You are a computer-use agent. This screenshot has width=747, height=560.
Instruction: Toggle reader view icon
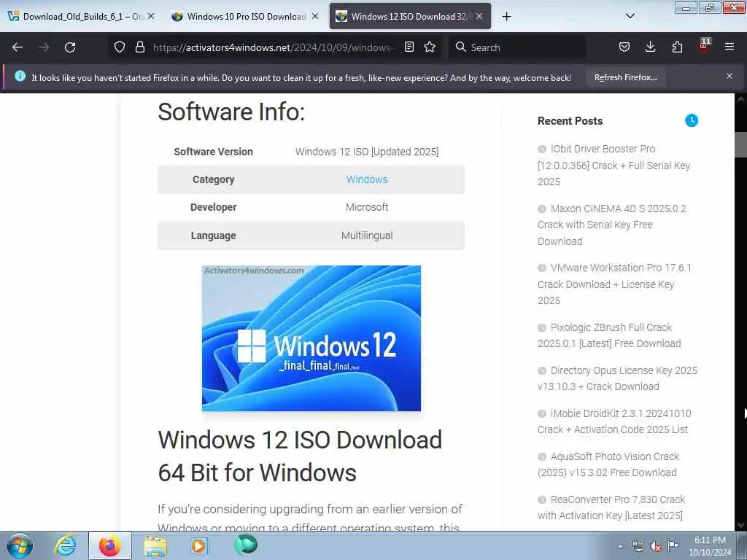pos(409,47)
